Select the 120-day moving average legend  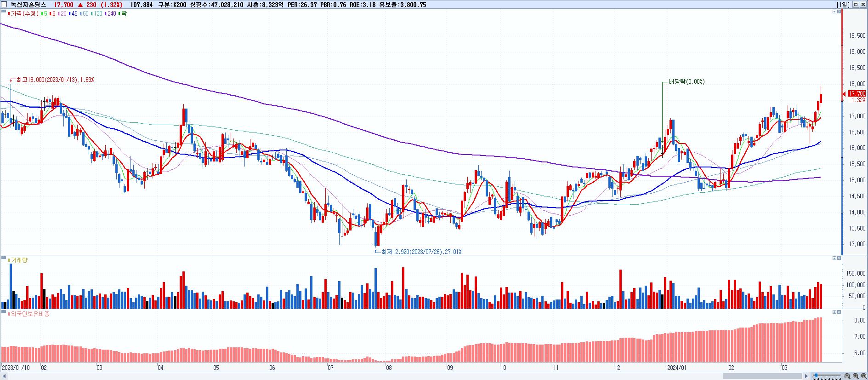pos(97,13)
